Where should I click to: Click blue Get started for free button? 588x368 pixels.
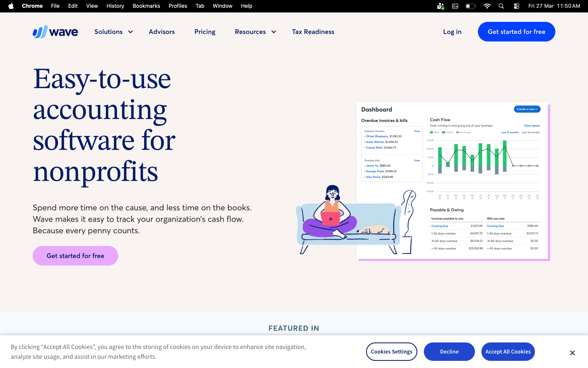point(516,32)
